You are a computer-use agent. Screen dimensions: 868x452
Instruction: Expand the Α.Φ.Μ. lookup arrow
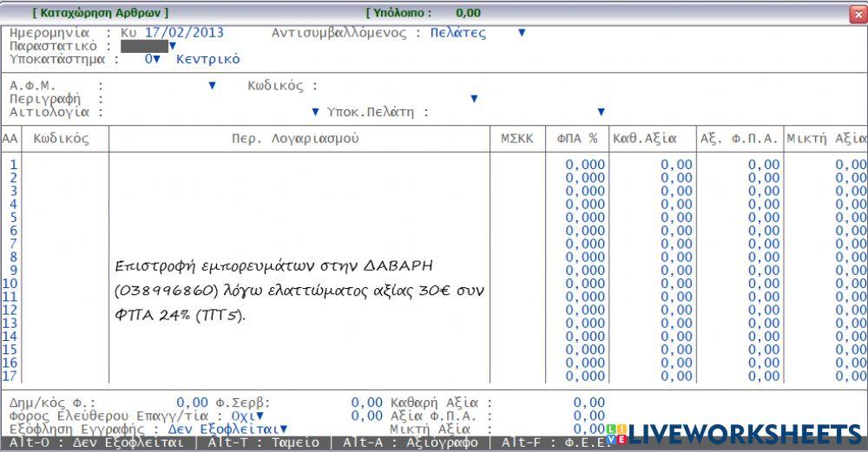click(212, 86)
